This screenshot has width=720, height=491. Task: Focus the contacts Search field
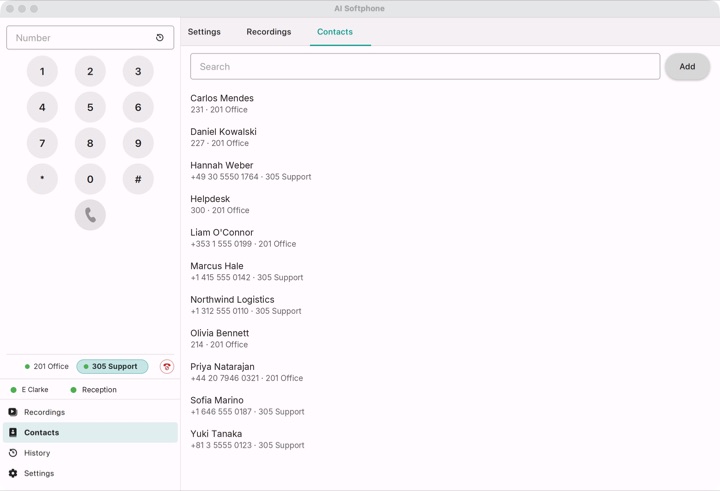coord(425,67)
